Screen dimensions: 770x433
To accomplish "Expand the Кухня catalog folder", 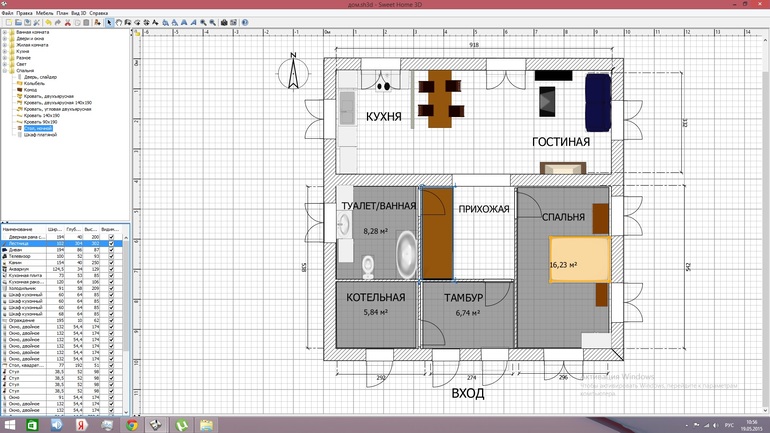I will coord(4,51).
